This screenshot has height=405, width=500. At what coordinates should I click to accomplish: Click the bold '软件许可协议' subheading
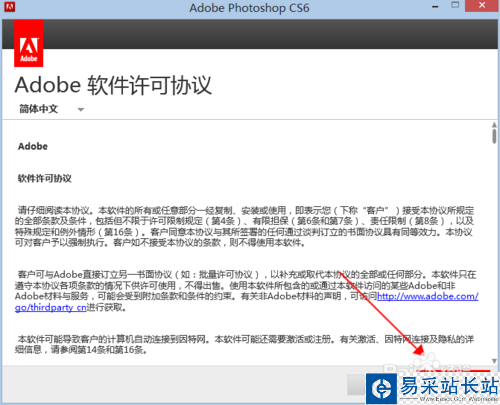pyautogui.click(x=45, y=178)
